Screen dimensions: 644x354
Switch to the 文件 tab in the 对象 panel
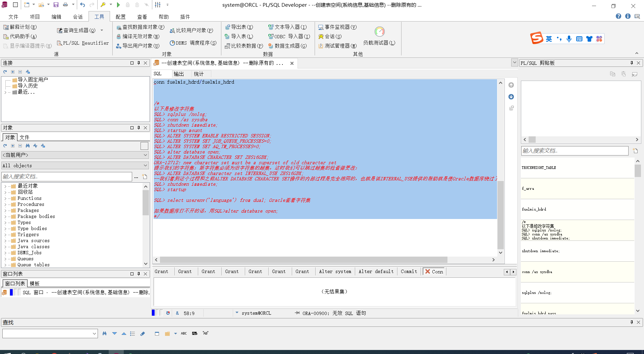pyautogui.click(x=24, y=137)
